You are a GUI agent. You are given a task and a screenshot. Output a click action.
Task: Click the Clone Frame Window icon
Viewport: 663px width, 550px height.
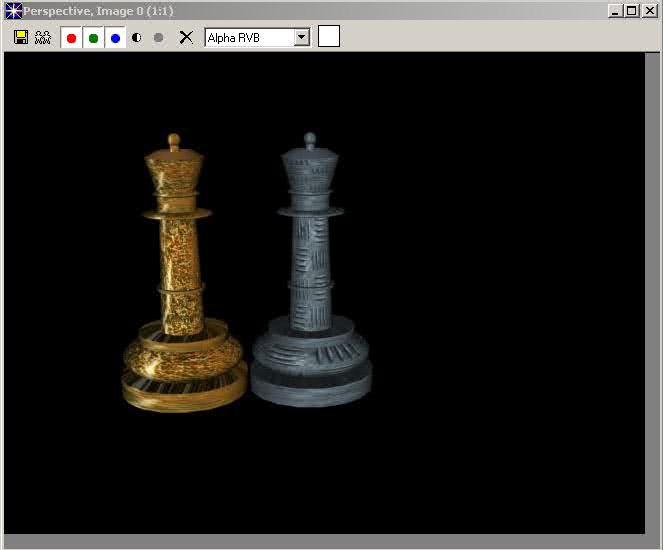(x=43, y=37)
